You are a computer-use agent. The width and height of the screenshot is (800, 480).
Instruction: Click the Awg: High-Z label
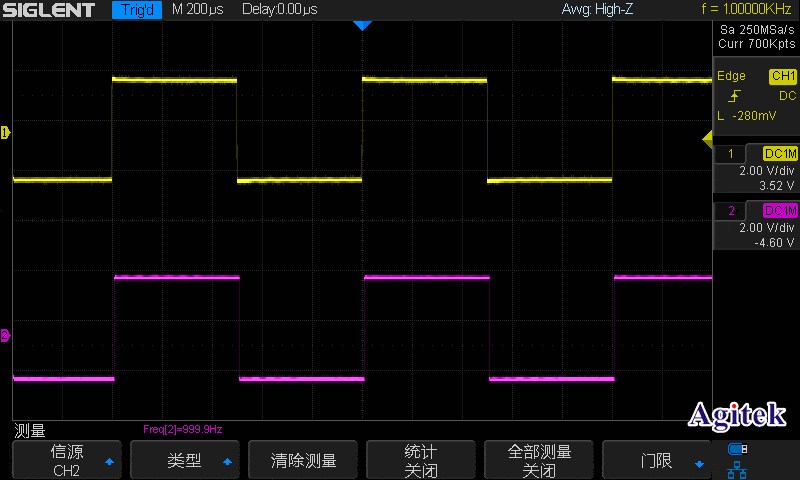597,9
